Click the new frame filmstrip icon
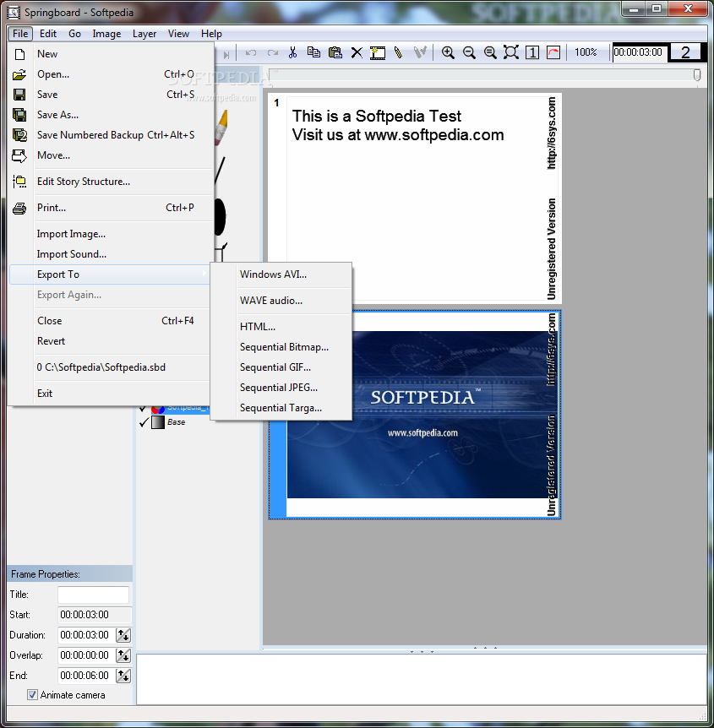The width and height of the screenshot is (714, 728). pos(377,53)
